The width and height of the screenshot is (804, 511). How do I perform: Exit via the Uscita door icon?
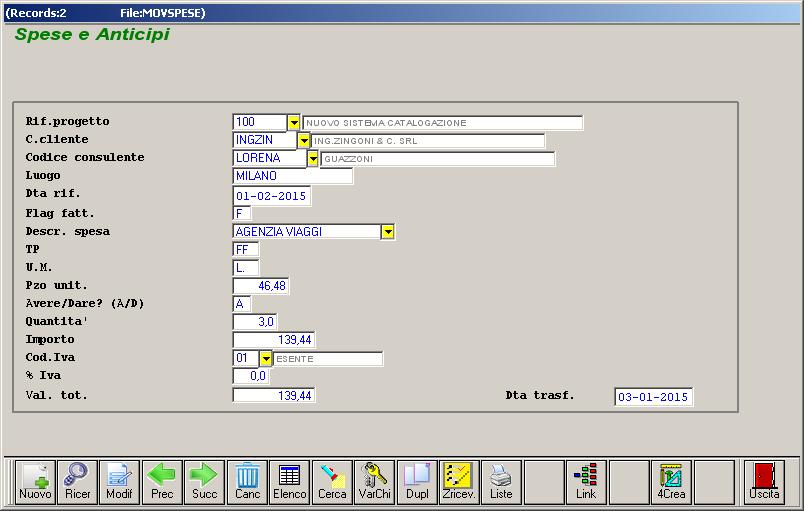coord(764,482)
